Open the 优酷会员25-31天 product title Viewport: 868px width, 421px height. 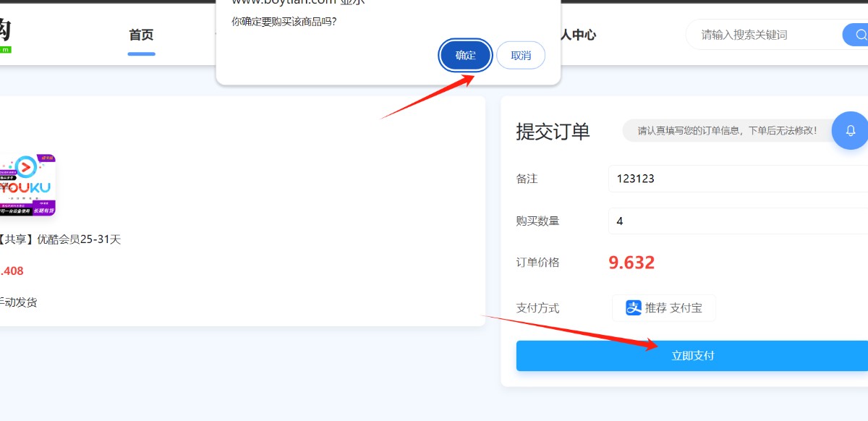pyautogui.click(x=61, y=239)
